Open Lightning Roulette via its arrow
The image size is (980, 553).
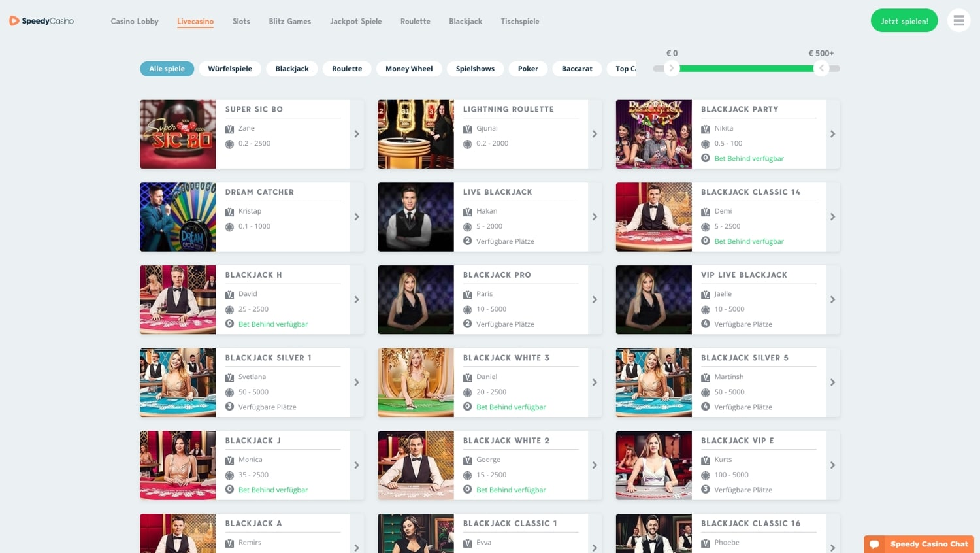coord(595,134)
